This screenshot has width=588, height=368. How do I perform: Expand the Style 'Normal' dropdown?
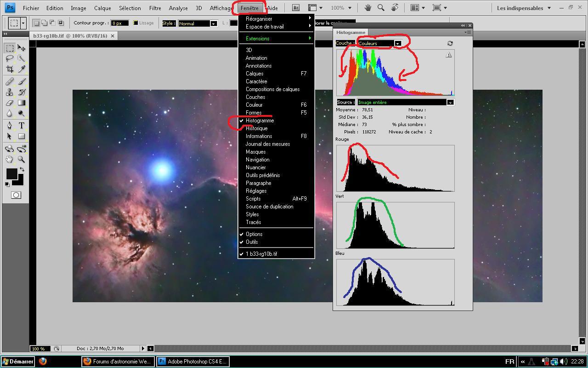pos(213,23)
